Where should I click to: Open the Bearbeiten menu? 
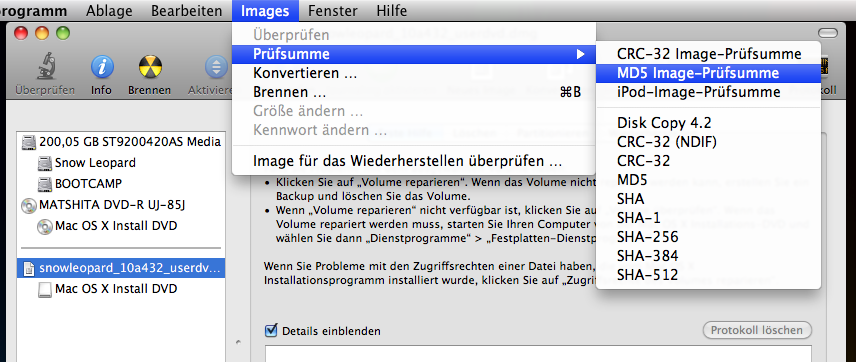coord(187,11)
